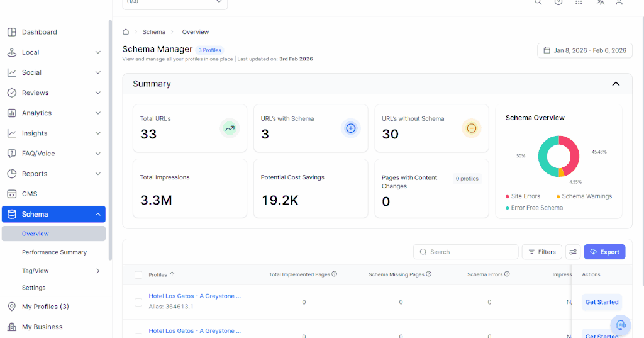The image size is (644, 338).
Task: Click Get Started for first profile
Action: 602,302
